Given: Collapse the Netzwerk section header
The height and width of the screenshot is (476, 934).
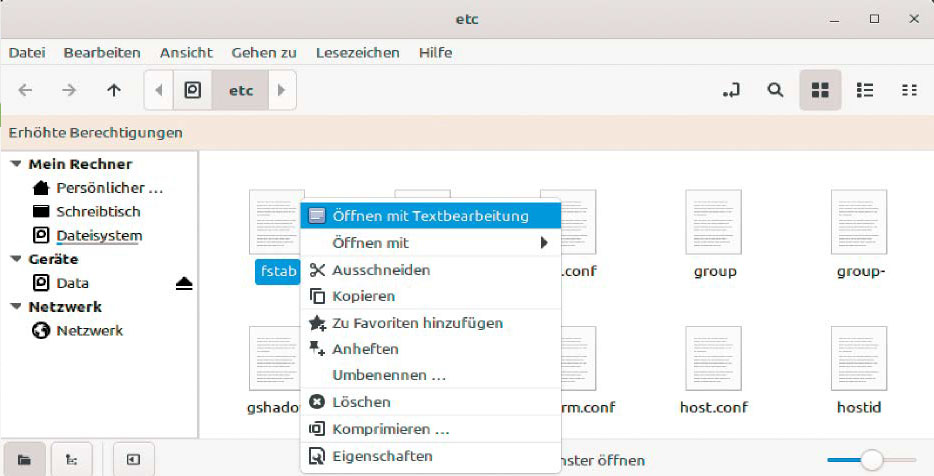Looking at the screenshot, I should tap(16, 307).
